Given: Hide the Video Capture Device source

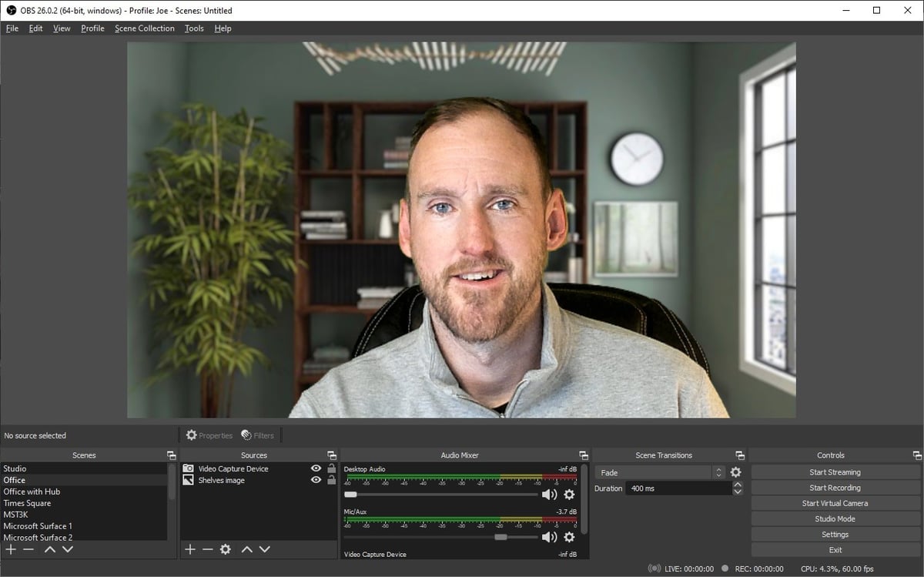Looking at the screenshot, I should tap(315, 468).
